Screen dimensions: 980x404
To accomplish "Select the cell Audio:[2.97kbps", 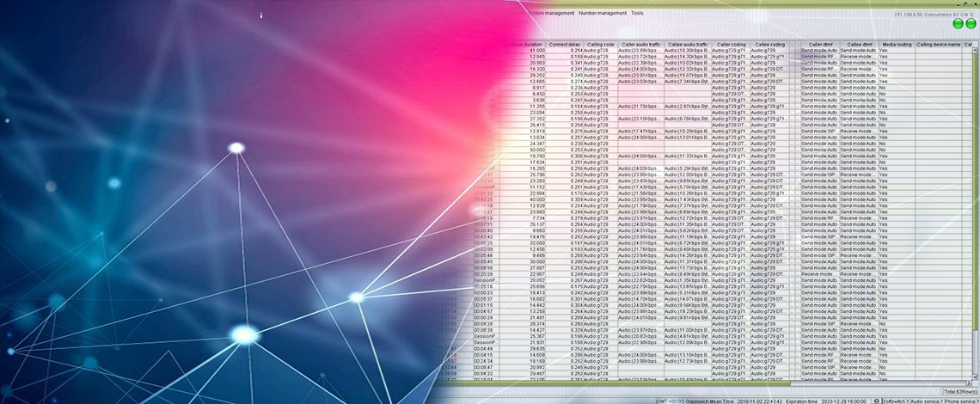I will pos(688,107).
